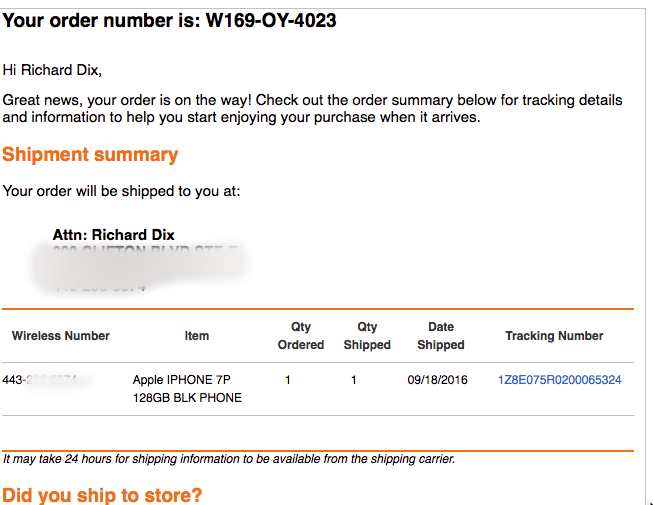Click Your order will be shipped text
Viewport: 653px width, 505px height.
(x=121, y=191)
